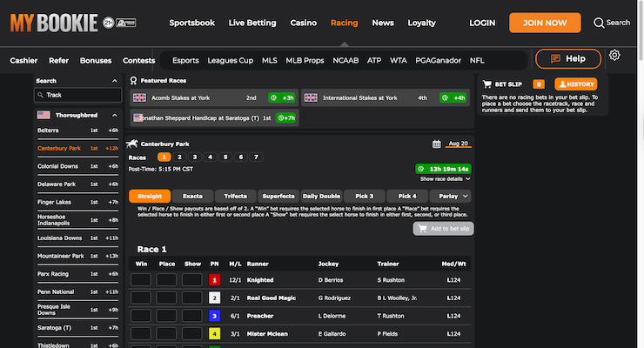Image resolution: width=644 pixels, height=348 pixels.
Task: Click Add to bet slip
Action: [443, 229]
